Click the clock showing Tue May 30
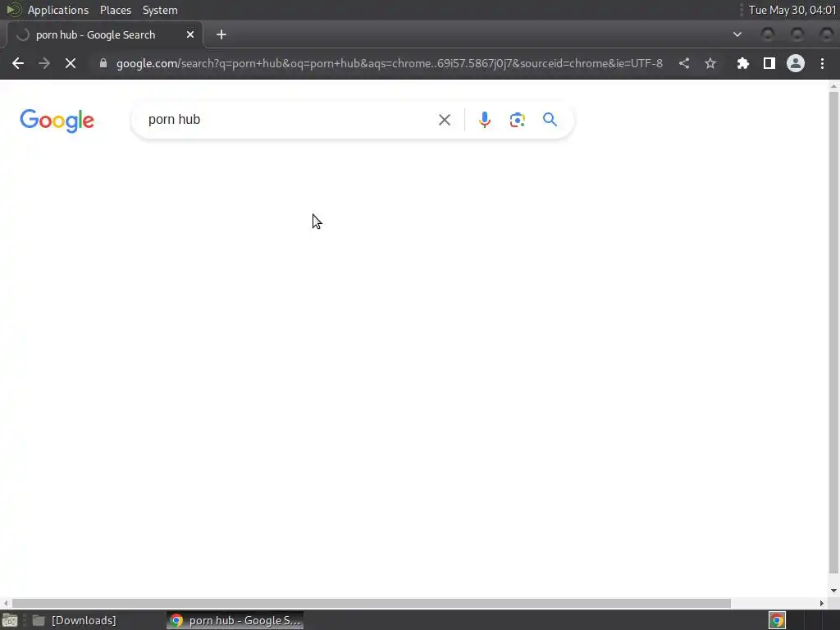 [x=792, y=10]
